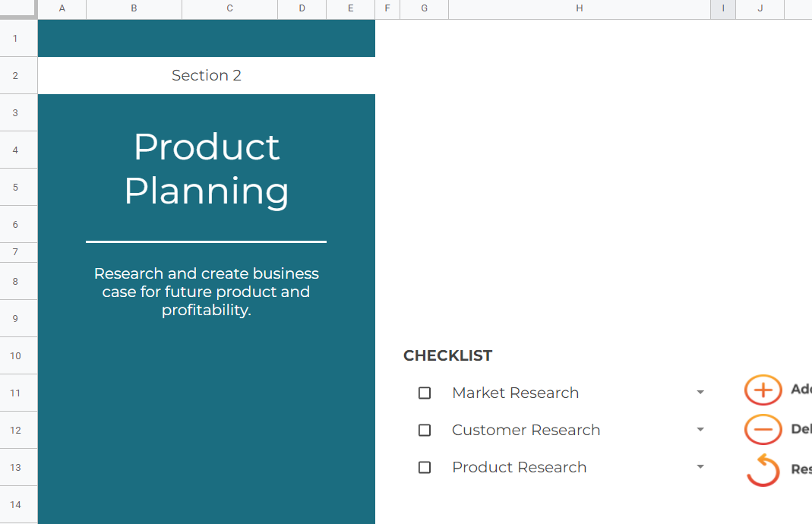
Task: Tick the Customer Research checkbox
Action: point(425,431)
